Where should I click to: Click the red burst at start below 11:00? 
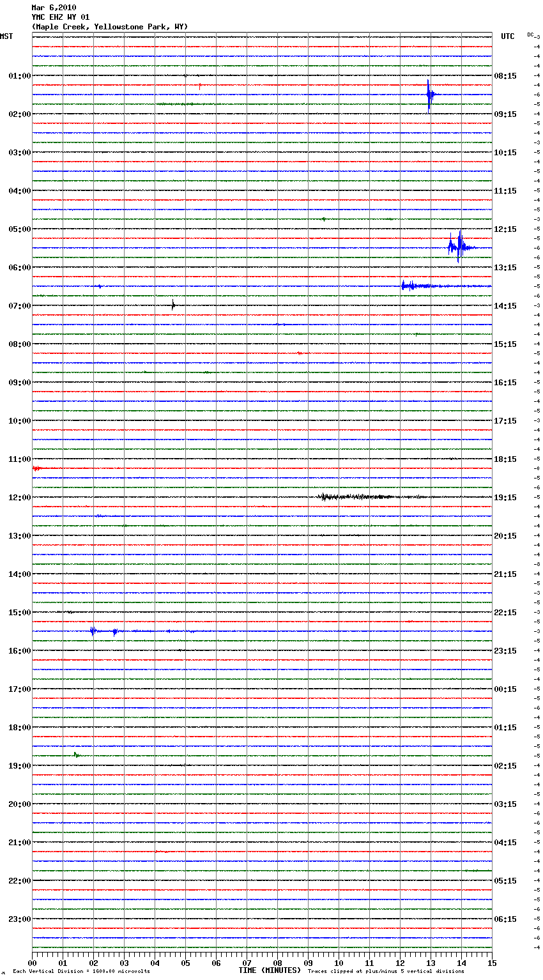point(40,468)
